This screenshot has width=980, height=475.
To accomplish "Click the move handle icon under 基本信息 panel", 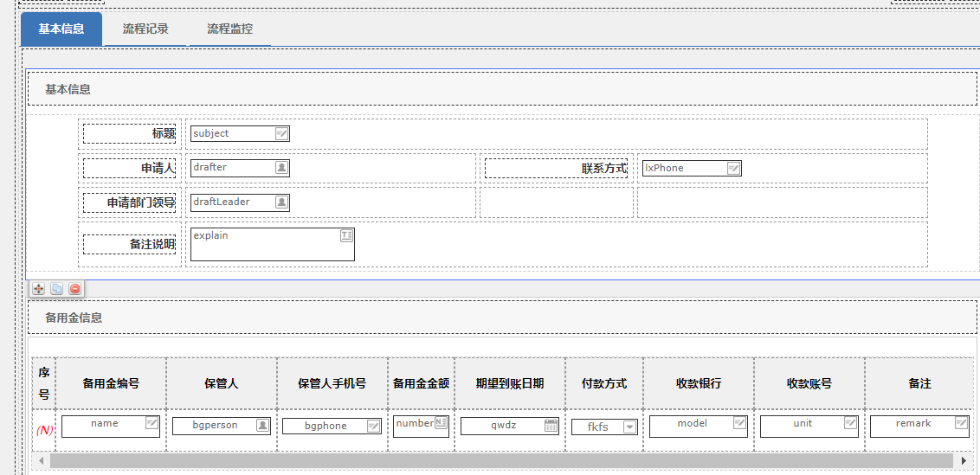I will 38,289.
